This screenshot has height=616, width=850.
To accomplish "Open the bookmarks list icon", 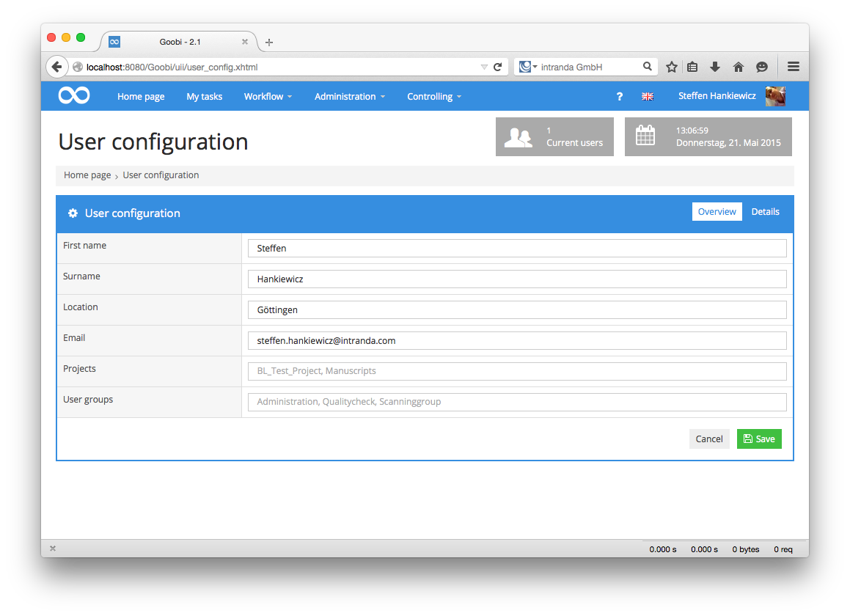I will point(692,67).
